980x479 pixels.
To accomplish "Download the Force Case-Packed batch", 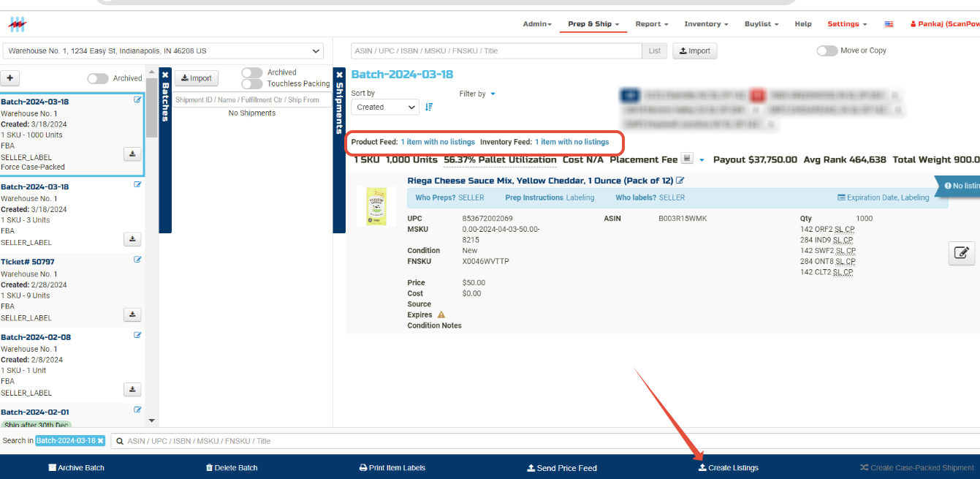I will 132,154.
